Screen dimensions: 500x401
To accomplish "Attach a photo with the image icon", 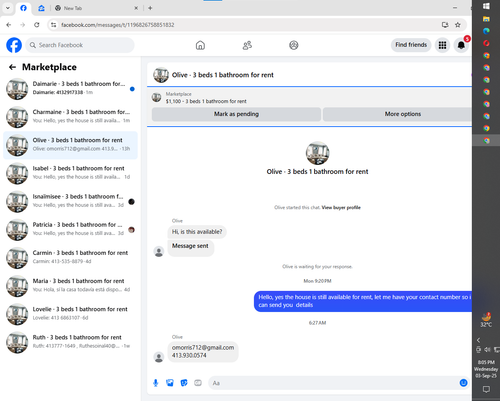I will [170, 383].
